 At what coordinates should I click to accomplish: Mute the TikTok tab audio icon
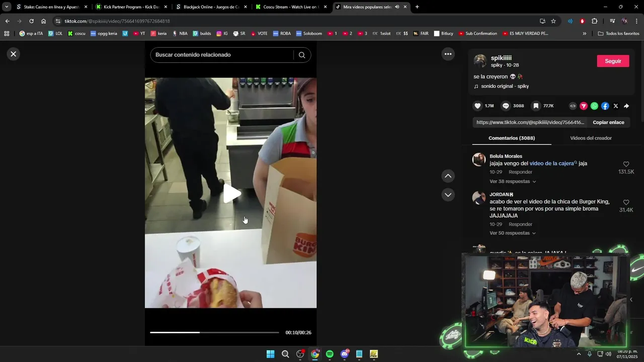tap(397, 7)
